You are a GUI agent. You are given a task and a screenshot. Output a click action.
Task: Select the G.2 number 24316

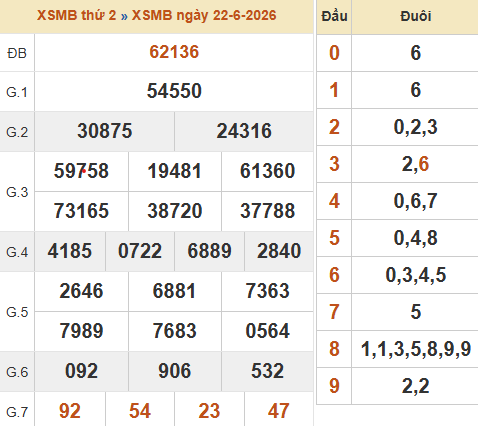pyautogui.click(x=244, y=131)
